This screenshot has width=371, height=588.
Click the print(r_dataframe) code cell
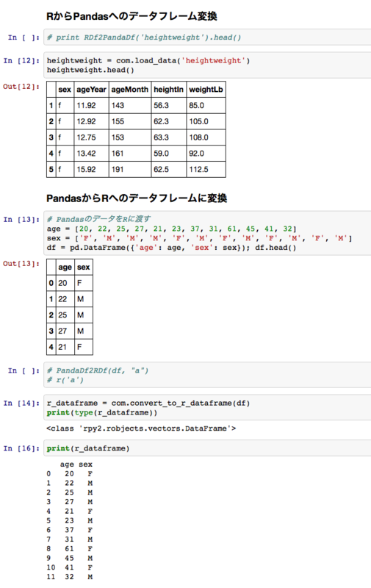point(207,448)
